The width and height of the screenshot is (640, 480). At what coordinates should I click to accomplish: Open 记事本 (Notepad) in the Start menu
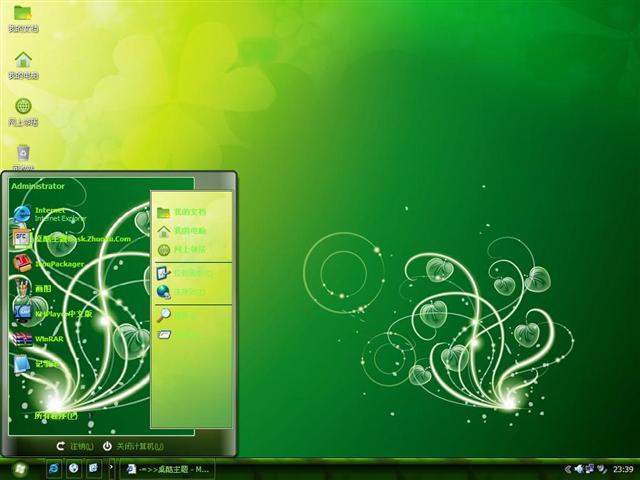point(37,364)
